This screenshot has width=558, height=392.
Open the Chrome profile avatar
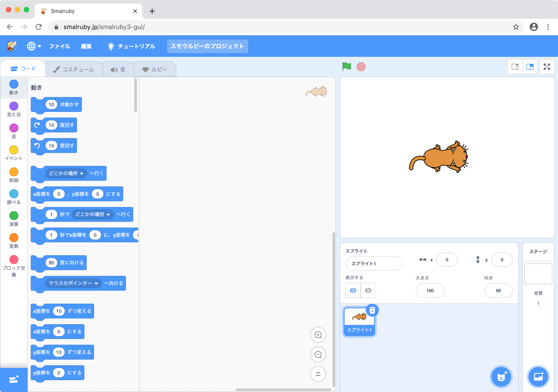tap(534, 27)
